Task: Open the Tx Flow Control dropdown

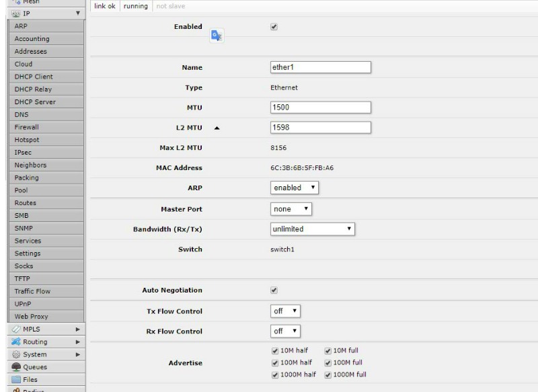Action: point(285,311)
